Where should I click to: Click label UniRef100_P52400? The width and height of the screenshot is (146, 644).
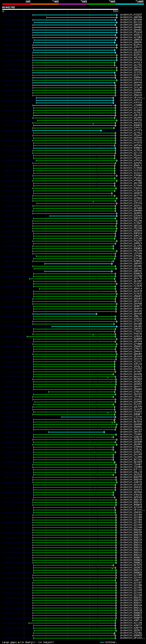tap(131, 158)
